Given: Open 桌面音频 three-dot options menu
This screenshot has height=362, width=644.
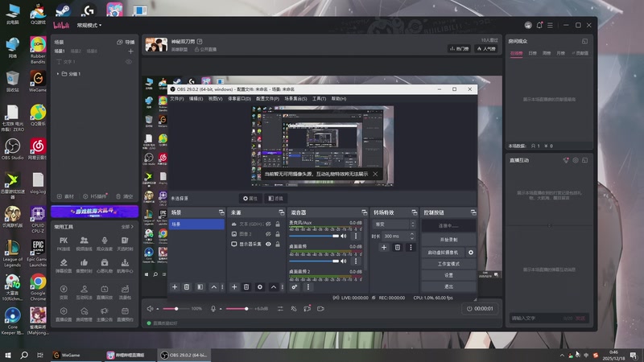Looking at the screenshot, I should (356, 261).
